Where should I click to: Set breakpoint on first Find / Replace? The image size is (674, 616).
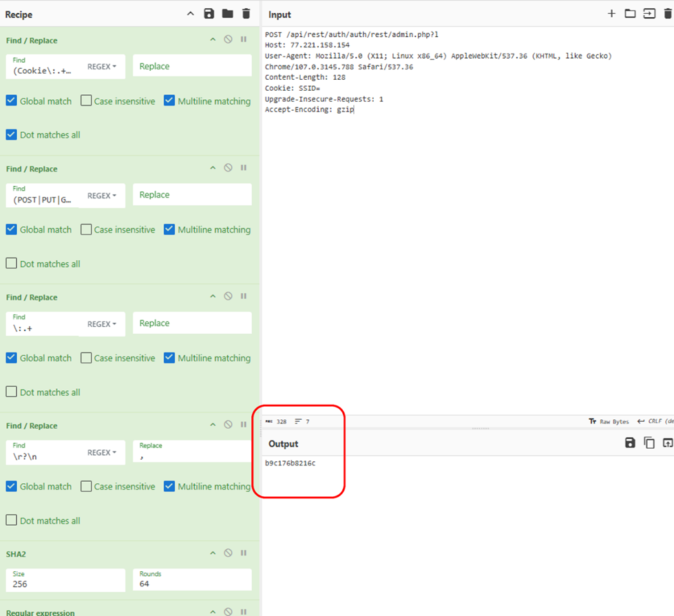click(244, 39)
